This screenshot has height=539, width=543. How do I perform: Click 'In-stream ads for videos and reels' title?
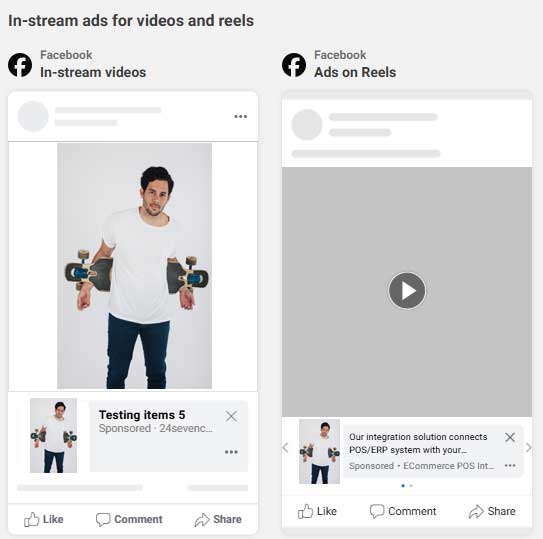[131, 21]
